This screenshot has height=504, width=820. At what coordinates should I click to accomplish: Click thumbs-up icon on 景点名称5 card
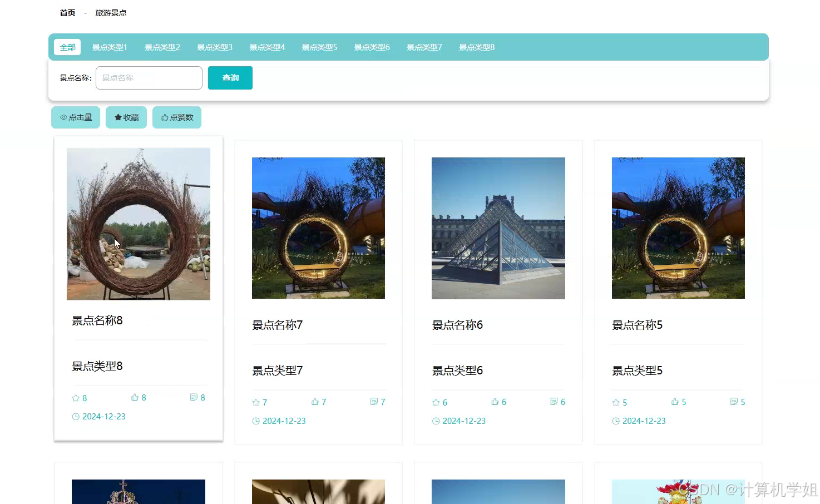(x=675, y=402)
